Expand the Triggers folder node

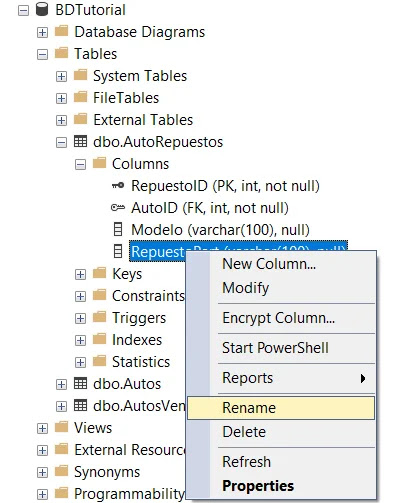80,319
